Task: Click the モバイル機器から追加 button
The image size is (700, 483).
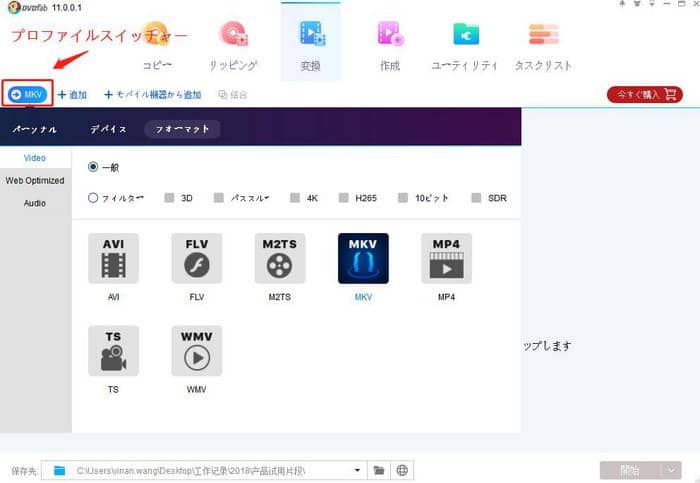Action: [153, 95]
